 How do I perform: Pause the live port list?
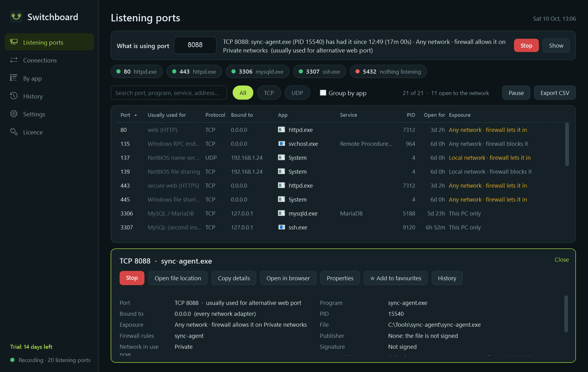(516, 93)
